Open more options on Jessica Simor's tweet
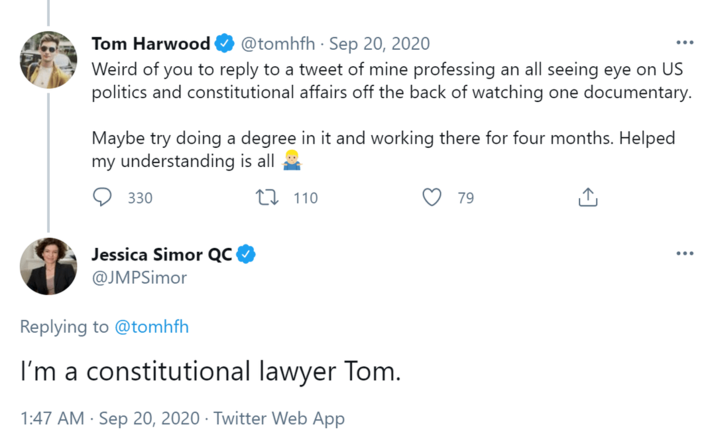The width and height of the screenshot is (716, 448). click(x=685, y=253)
